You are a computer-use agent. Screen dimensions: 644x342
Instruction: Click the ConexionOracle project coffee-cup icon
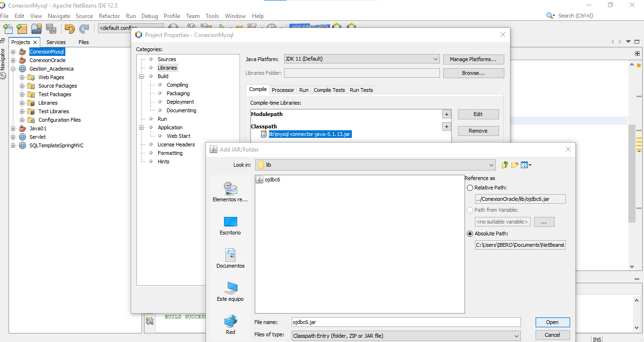[22, 60]
